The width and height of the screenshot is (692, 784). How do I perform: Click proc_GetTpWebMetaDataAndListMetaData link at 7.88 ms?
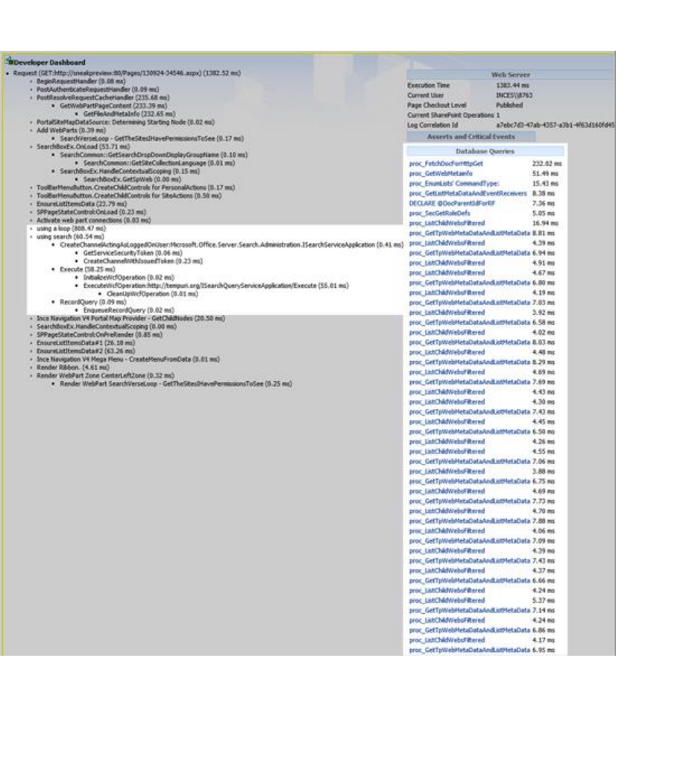click(470, 521)
